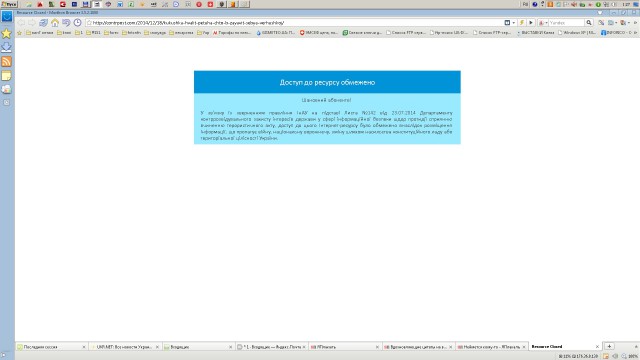Open the '1' bookmarks folder
Screen dimensions: 640x360
79,33
